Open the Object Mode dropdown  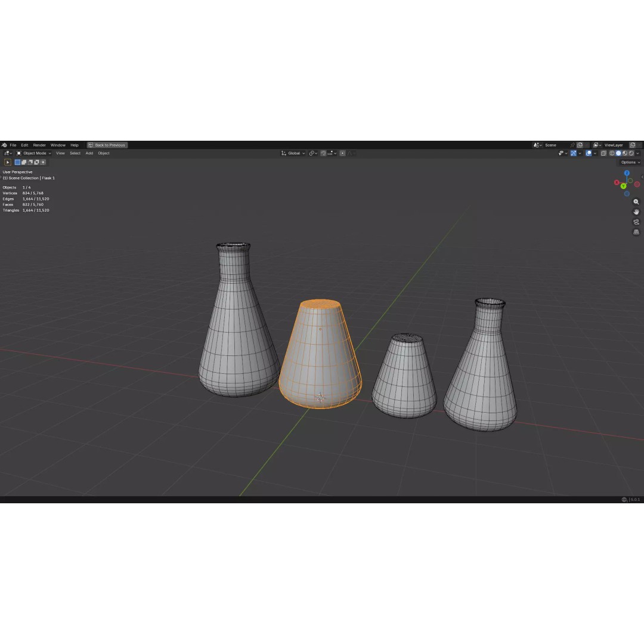(33, 153)
